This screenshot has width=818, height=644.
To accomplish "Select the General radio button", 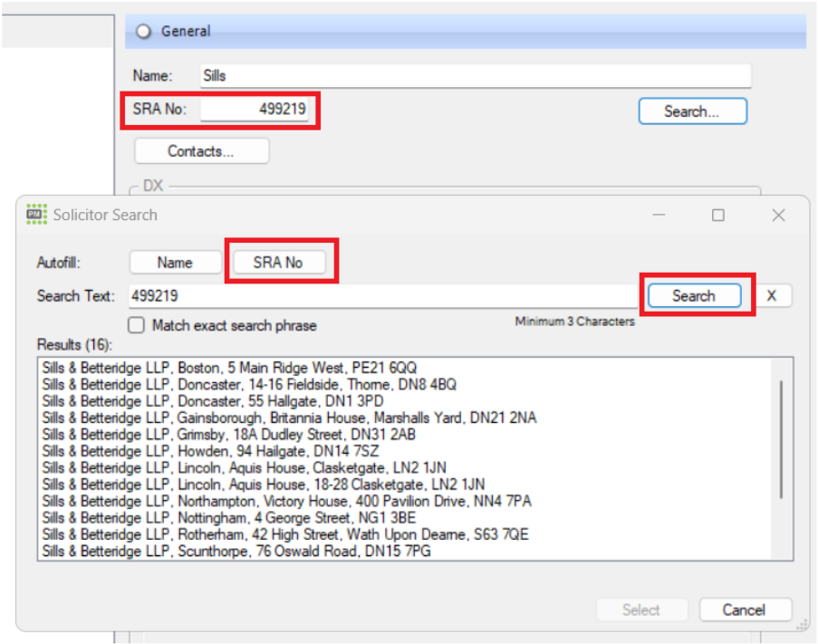I will [143, 31].
